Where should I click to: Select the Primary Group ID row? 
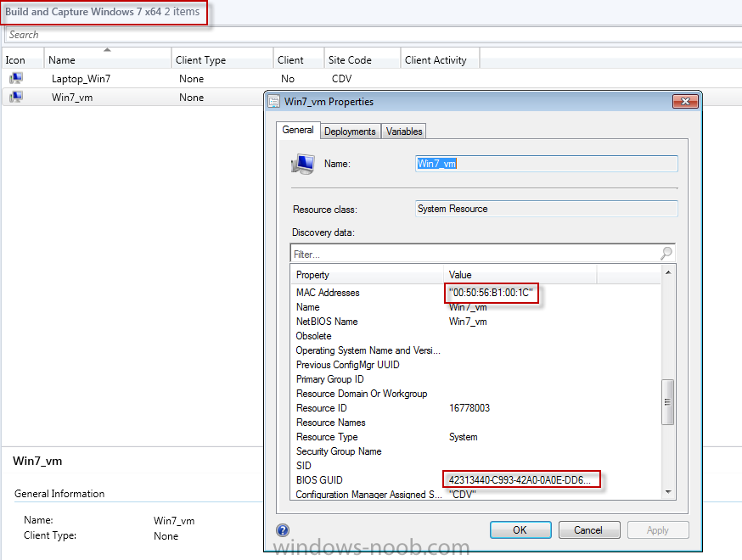[475, 379]
